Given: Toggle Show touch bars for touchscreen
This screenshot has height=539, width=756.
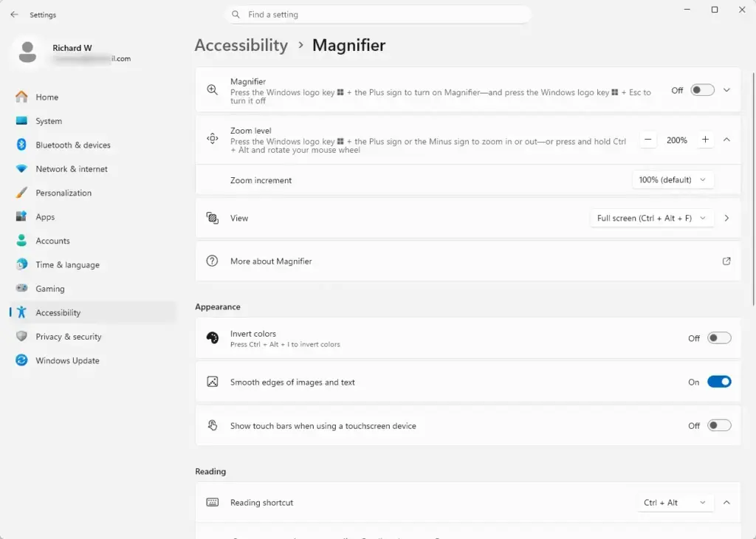Looking at the screenshot, I should tap(719, 426).
